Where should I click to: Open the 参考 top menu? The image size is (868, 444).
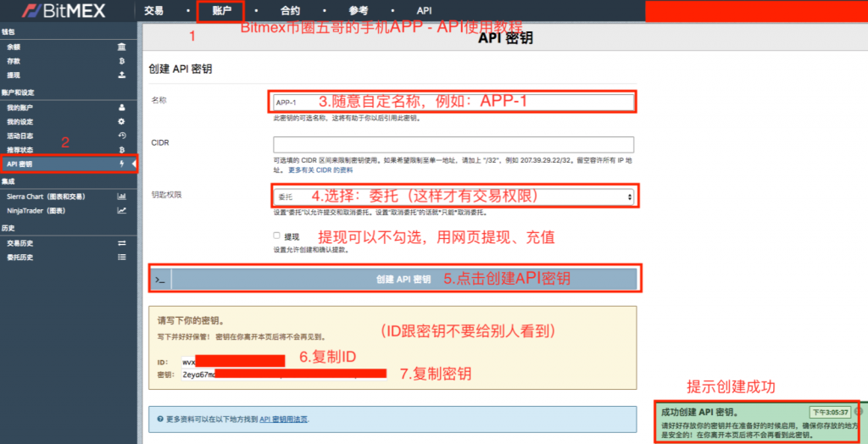click(359, 10)
